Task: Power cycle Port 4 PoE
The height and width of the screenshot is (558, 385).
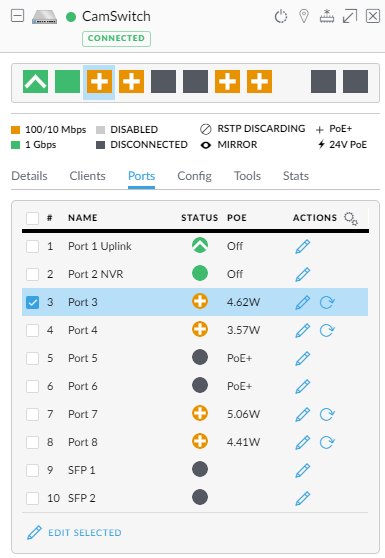Action: (327, 330)
